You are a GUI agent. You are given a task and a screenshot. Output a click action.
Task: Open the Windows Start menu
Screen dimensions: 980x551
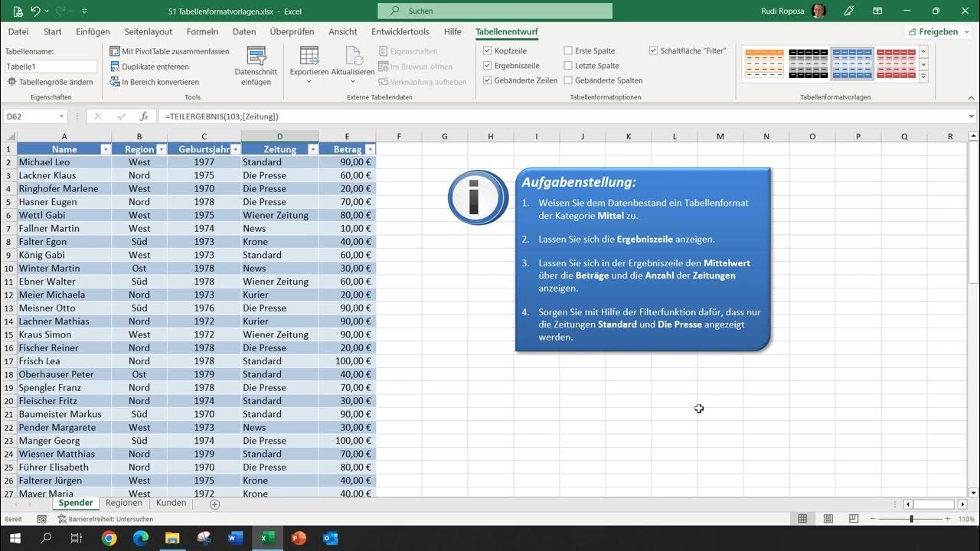15,539
